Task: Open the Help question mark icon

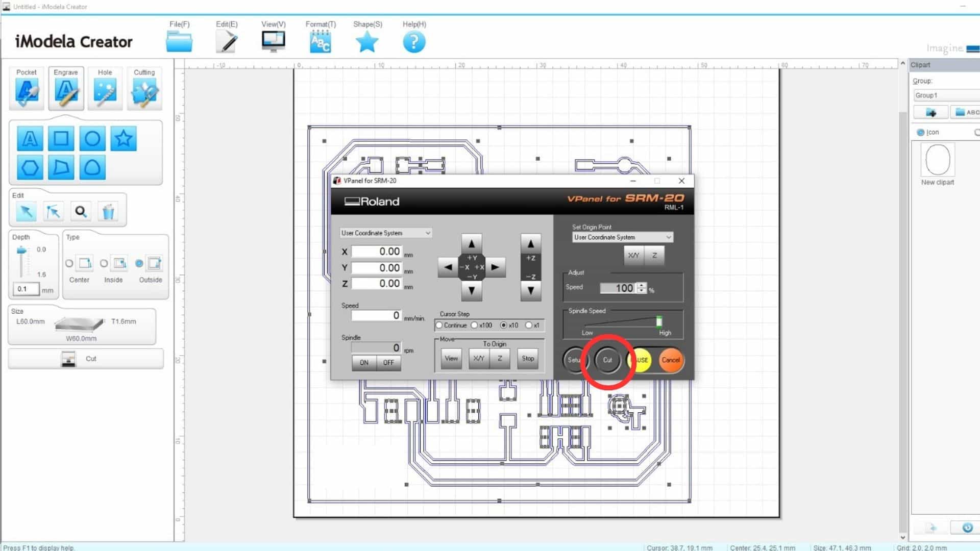Action: 414,42
